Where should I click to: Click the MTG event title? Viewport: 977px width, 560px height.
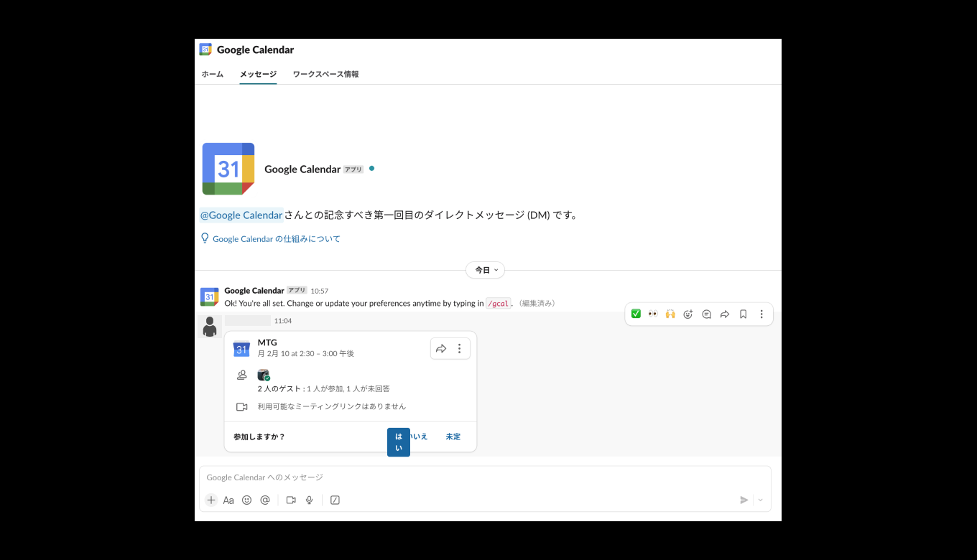tap(267, 342)
